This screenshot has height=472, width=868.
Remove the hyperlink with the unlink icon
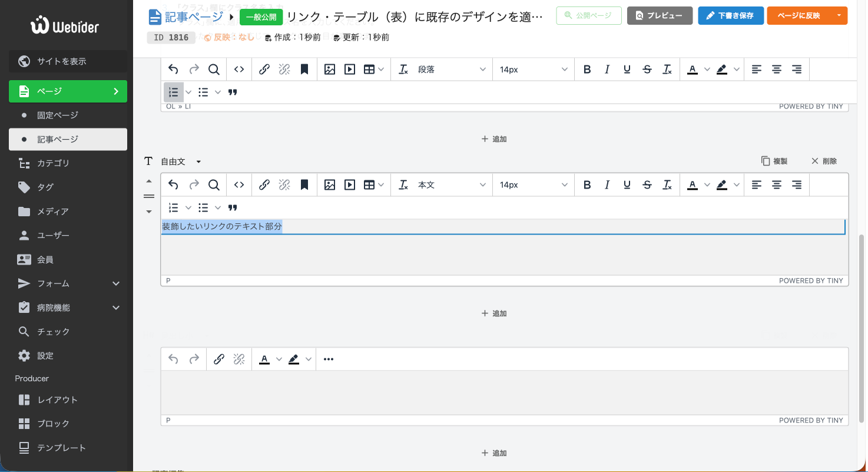pos(284,184)
